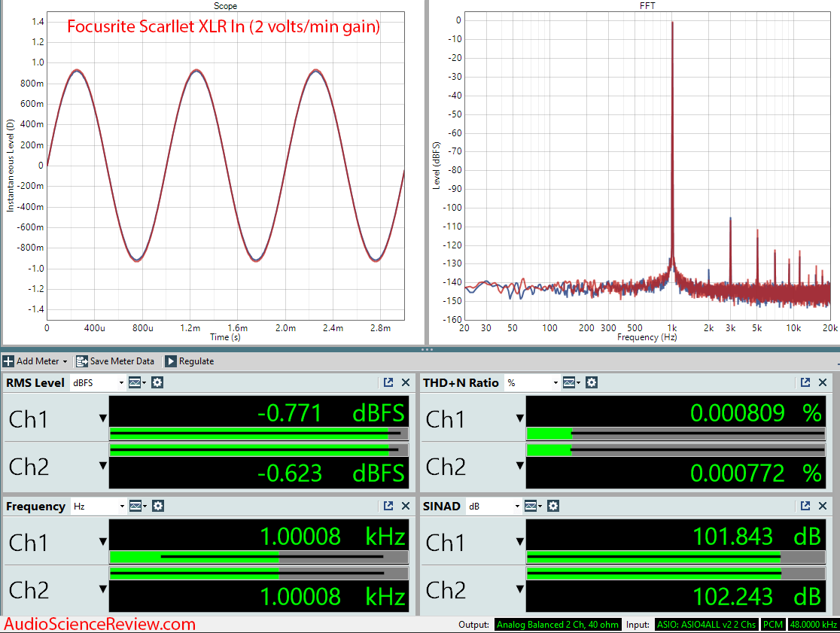Click the SINAD meter title
Screen dimensions: 840x633
point(441,506)
